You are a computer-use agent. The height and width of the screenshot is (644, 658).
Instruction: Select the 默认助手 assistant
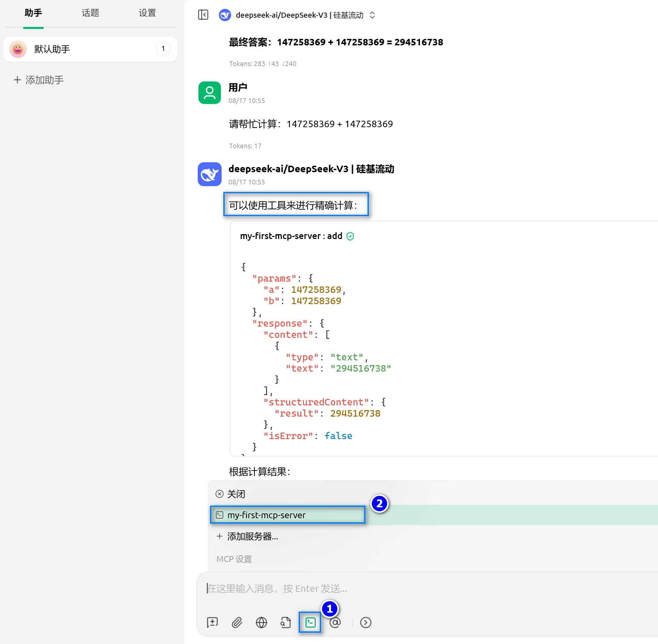click(90, 49)
